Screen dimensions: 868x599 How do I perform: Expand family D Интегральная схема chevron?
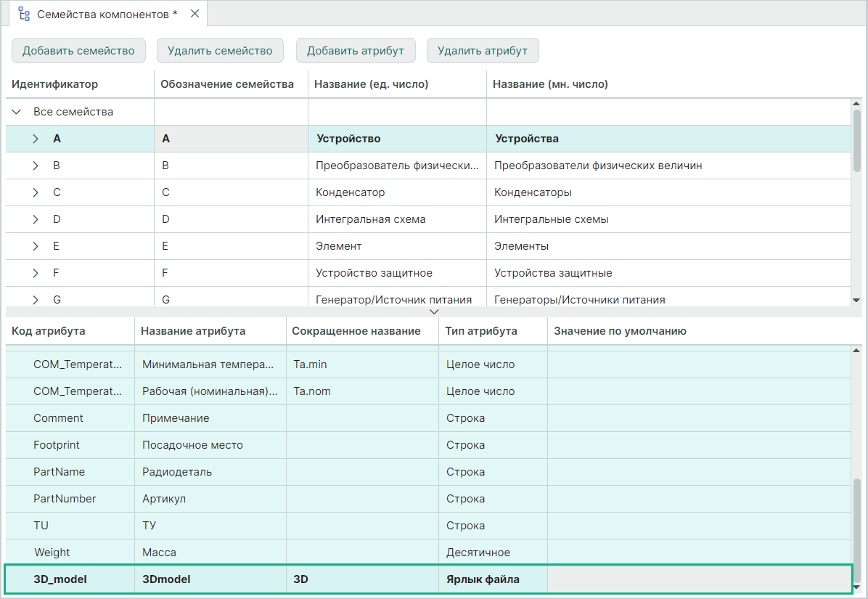pyautogui.click(x=36, y=219)
